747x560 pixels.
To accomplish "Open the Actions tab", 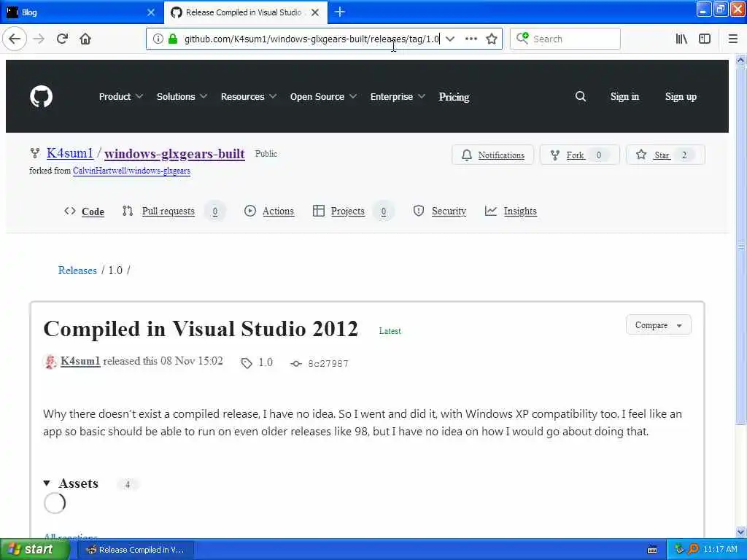I will click(269, 211).
